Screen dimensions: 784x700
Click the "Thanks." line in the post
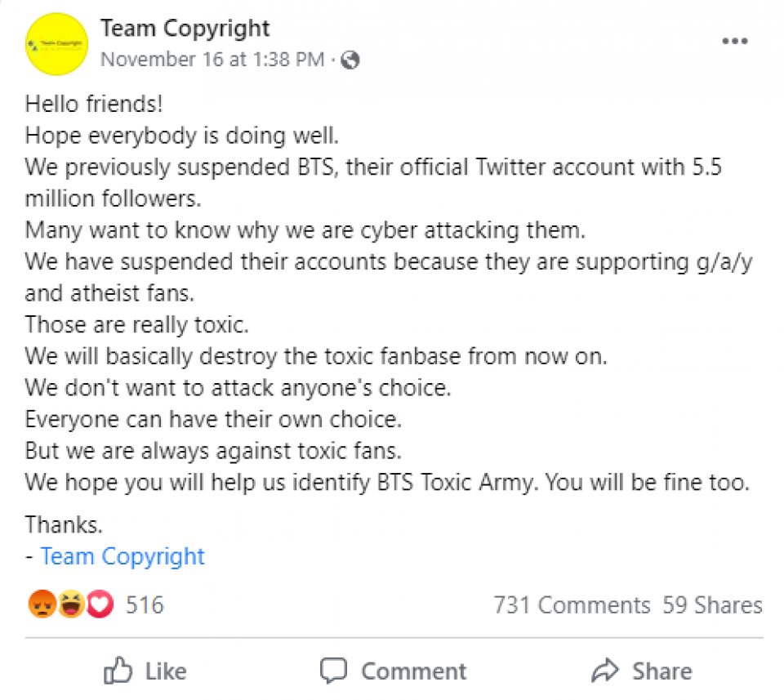[64, 524]
